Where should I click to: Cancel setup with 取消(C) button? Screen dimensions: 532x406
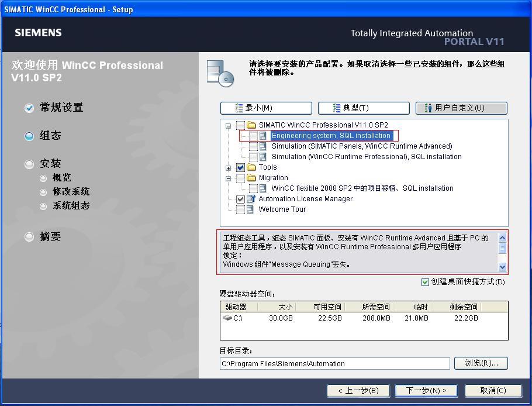tap(493, 391)
